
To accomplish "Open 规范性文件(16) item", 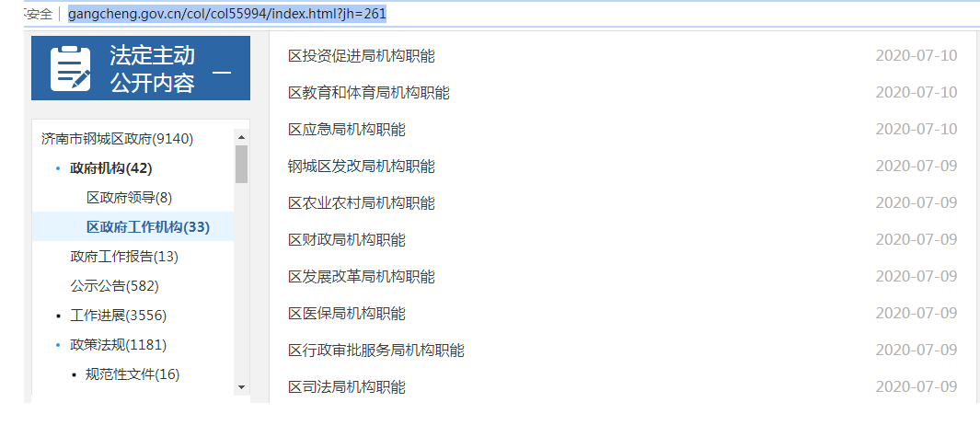I will click(x=133, y=374).
